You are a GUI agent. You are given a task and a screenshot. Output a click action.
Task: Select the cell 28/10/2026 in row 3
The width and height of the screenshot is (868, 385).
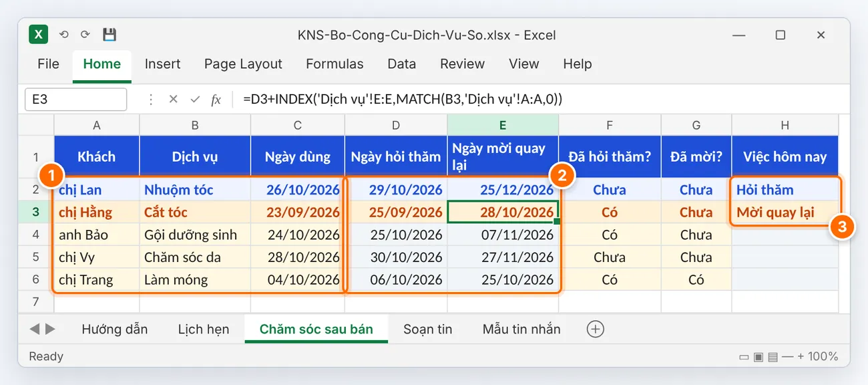pyautogui.click(x=503, y=212)
